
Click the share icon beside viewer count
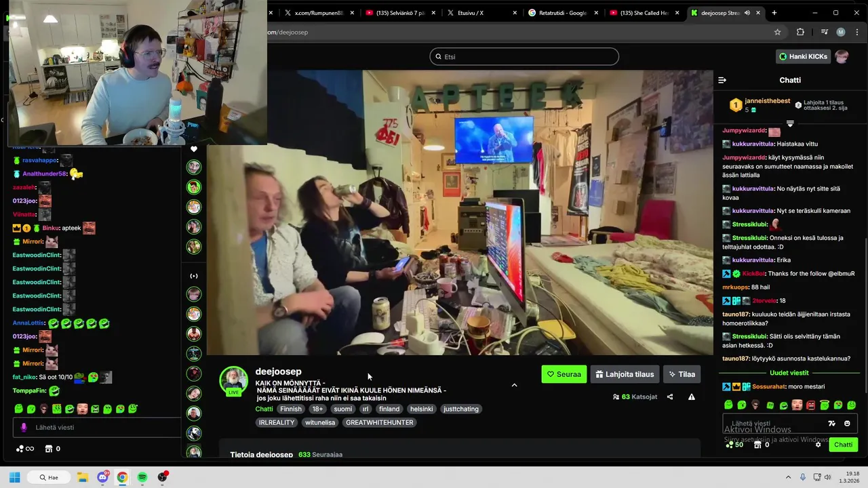670,396
